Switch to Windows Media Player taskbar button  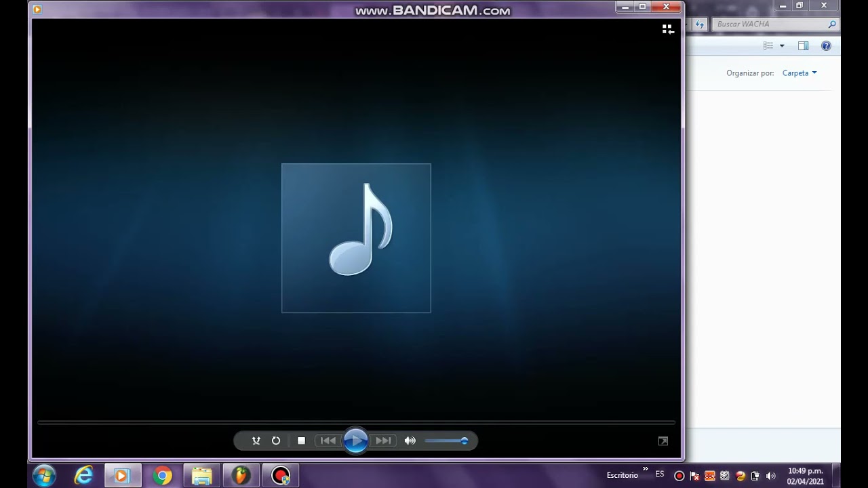pyautogui.click(x=123, y=475)
